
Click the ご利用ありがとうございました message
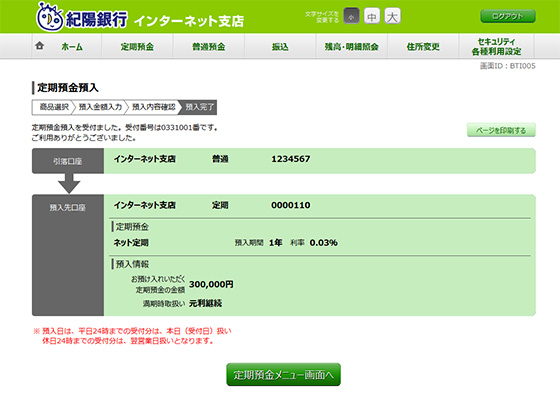click(x=84, y=138)
